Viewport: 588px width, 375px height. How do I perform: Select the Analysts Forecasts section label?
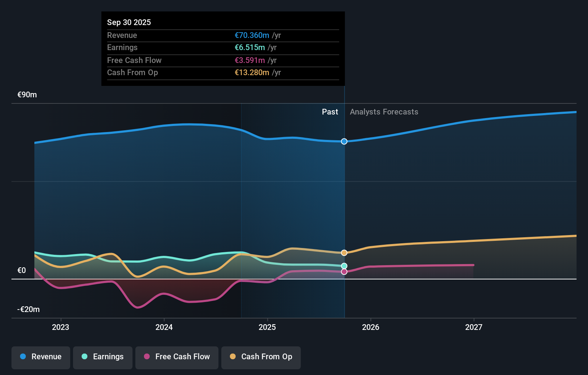[384, 112]
